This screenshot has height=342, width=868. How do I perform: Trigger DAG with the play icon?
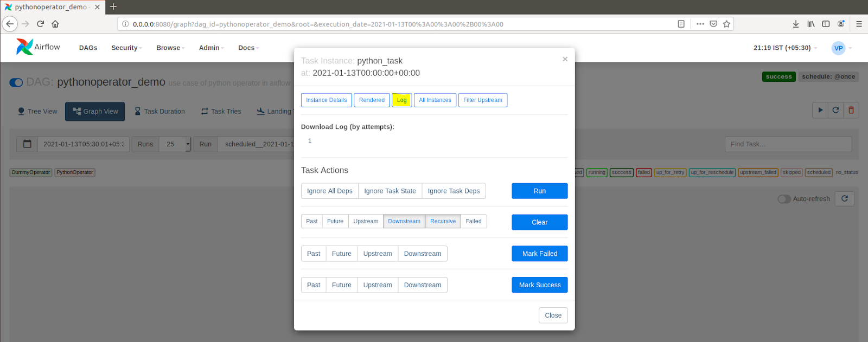(820, 110)
